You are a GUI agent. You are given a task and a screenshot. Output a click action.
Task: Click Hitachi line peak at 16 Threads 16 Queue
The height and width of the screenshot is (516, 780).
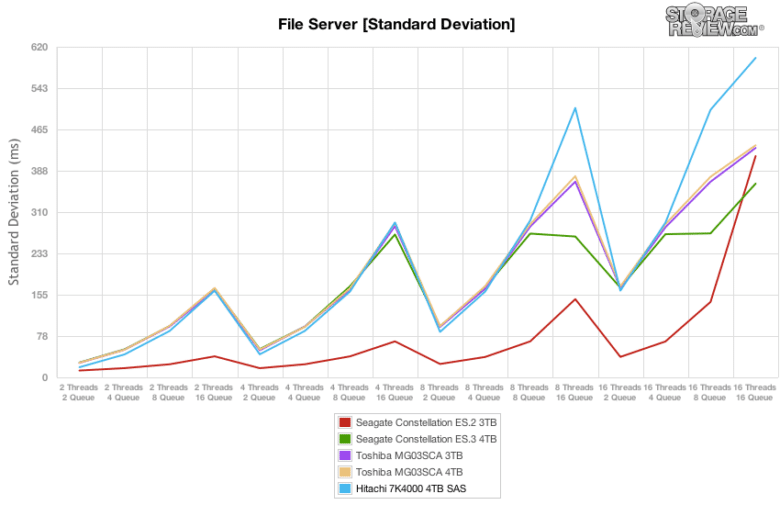756,58
